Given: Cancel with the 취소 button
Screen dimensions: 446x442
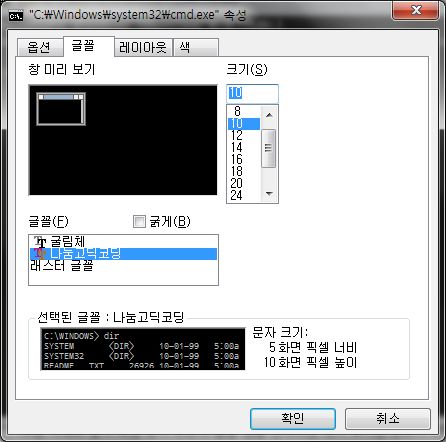Looking at the screenshot, I should pos(388,418).
